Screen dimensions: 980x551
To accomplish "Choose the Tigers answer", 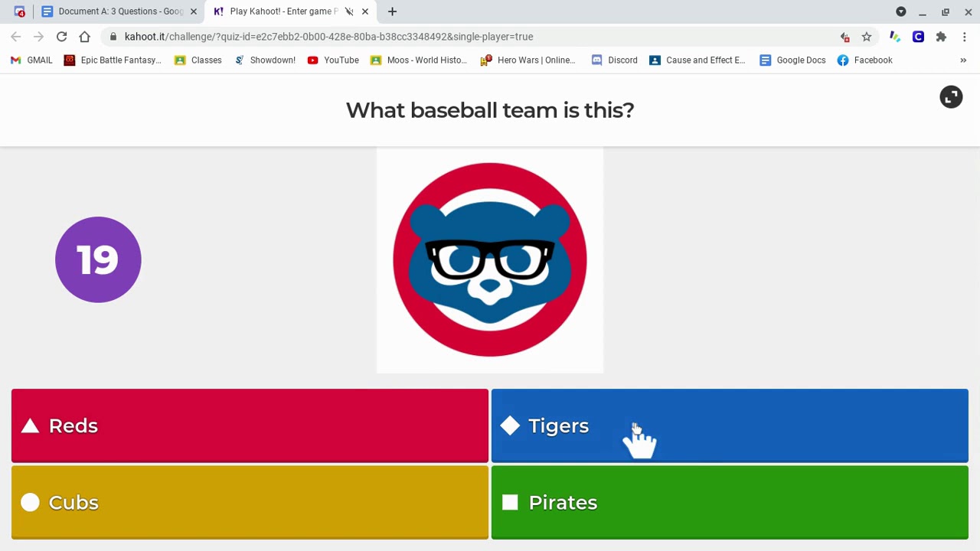I will (730, 425).
